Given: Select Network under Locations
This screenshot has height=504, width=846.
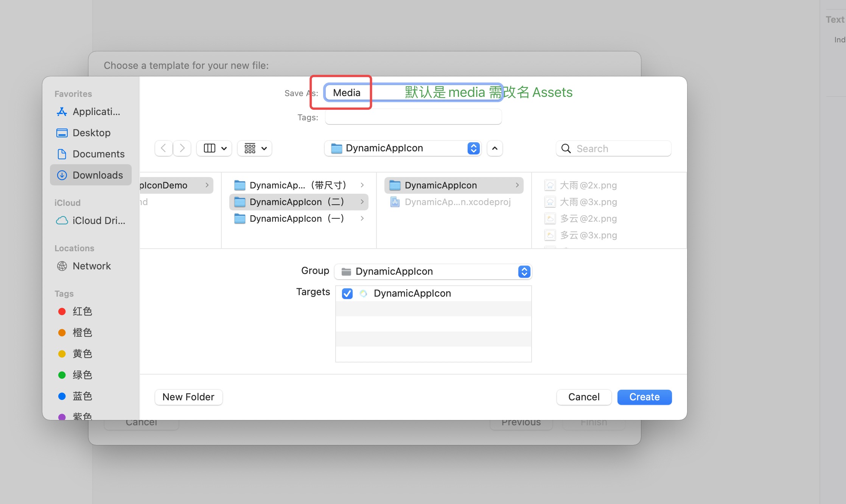Looking at the screenshot, I should point(91,266).
